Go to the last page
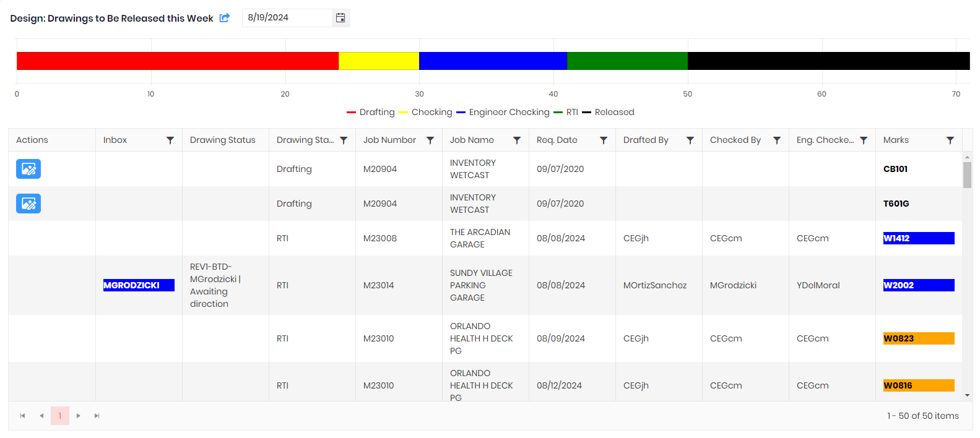This screenshot has height=438, width=980. click(x=97, y=416)
